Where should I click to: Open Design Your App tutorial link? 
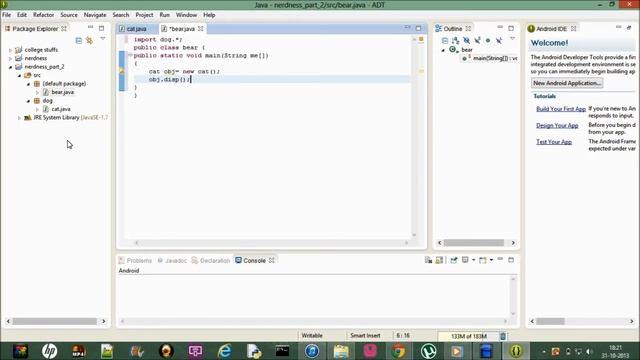click(557, 125)
